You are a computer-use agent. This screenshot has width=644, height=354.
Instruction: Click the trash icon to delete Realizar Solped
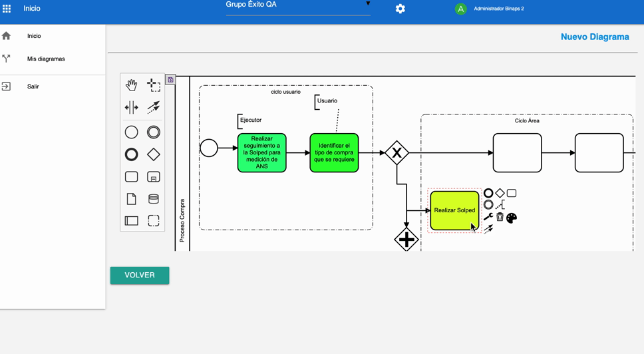click(500, 218)
